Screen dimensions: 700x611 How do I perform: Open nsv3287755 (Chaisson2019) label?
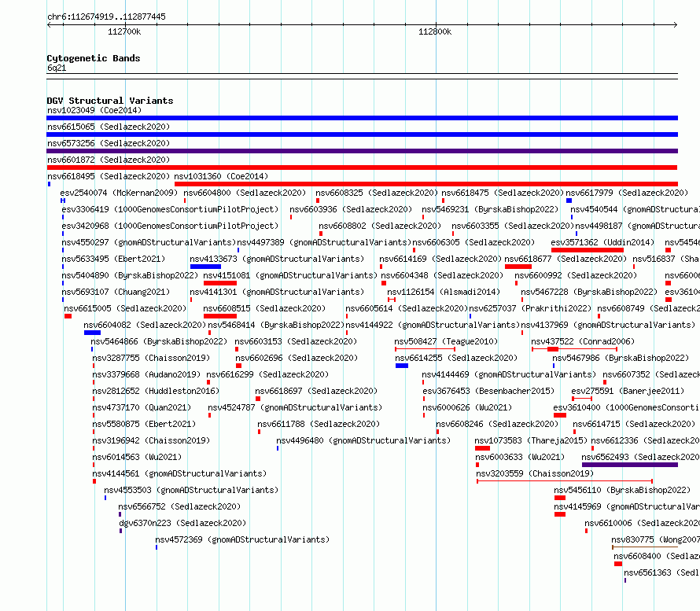click(151, 358)
